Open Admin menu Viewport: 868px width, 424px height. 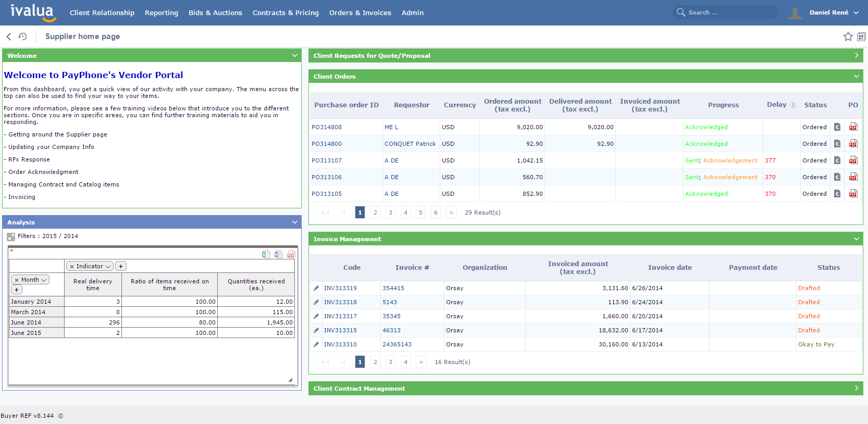tap(413, 13)
